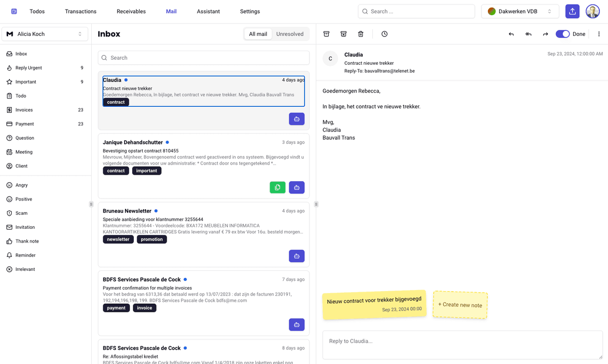Open the Invoices folder in sidebar
The height and width of the screenshot is (364, 608).
click(24, 110)
